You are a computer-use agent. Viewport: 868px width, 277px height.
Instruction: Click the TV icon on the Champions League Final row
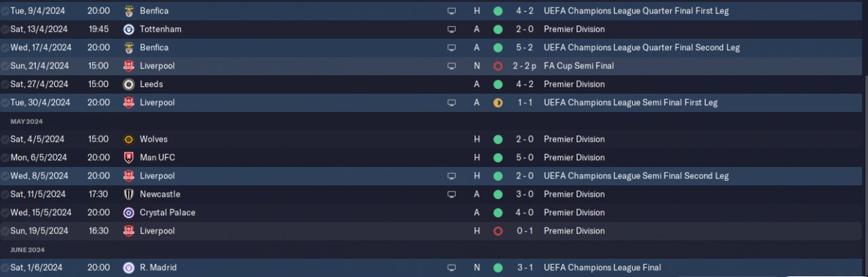[452, 267]
